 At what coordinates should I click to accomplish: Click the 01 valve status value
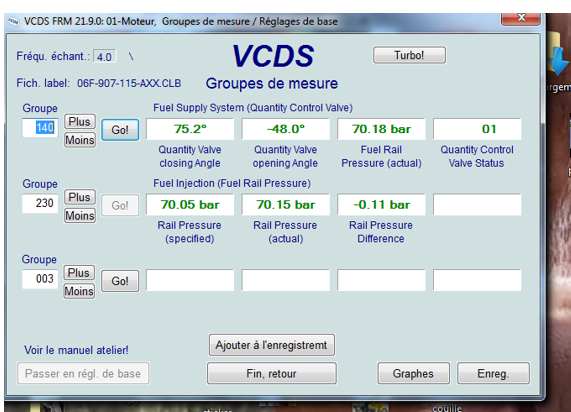click(x=477, y=129)
